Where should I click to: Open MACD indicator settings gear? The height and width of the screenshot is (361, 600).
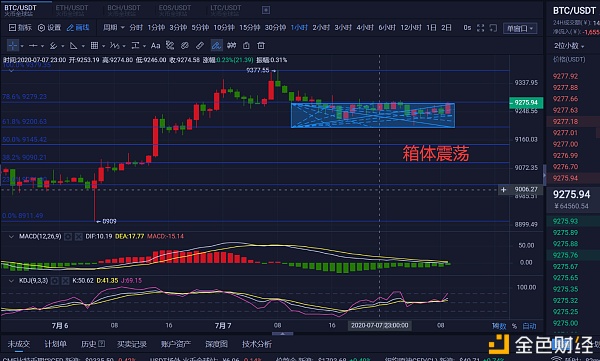click(68, 237)
